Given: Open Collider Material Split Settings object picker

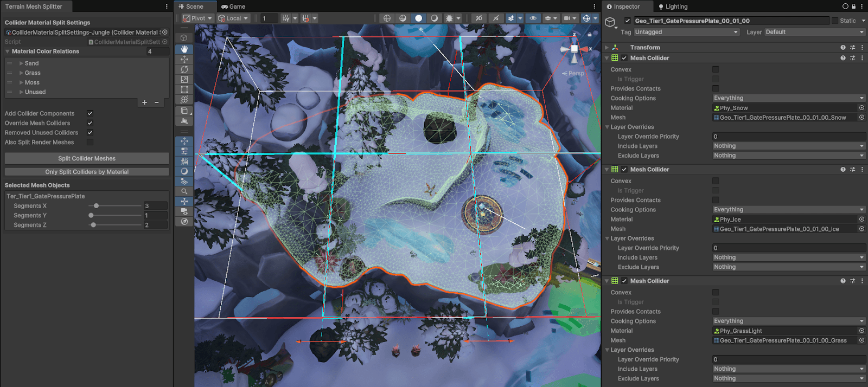Looking at the screenshot, I should coord(165,33).
